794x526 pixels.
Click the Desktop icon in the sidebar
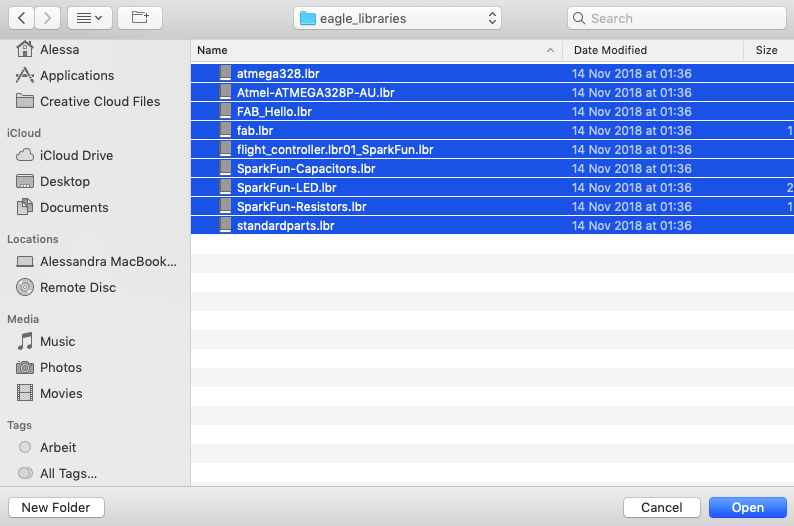(x=25, y=181)
